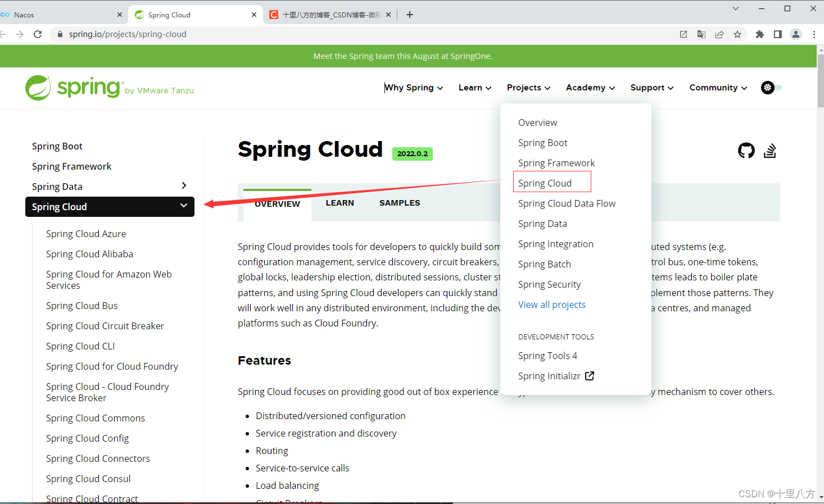Screen dimensions: 824x504
Task: Click the external link icon beside Spring Initializr
Action: (590, 376)
